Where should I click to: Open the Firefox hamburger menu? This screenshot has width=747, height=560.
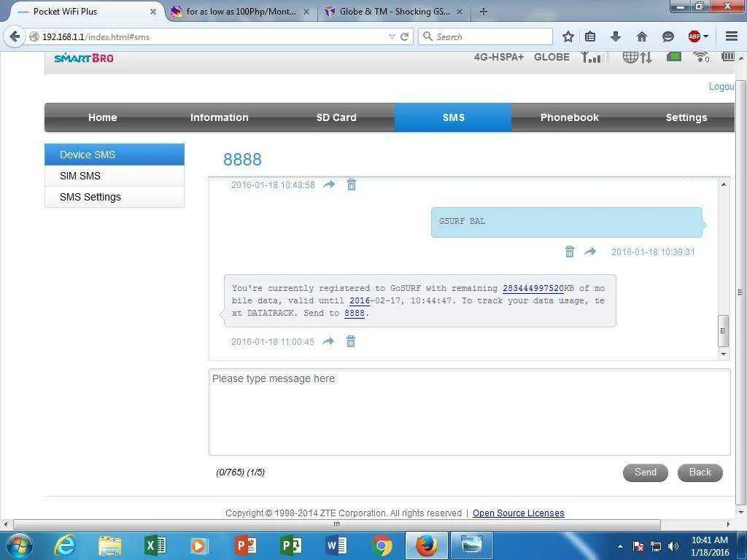coord(732,36)
